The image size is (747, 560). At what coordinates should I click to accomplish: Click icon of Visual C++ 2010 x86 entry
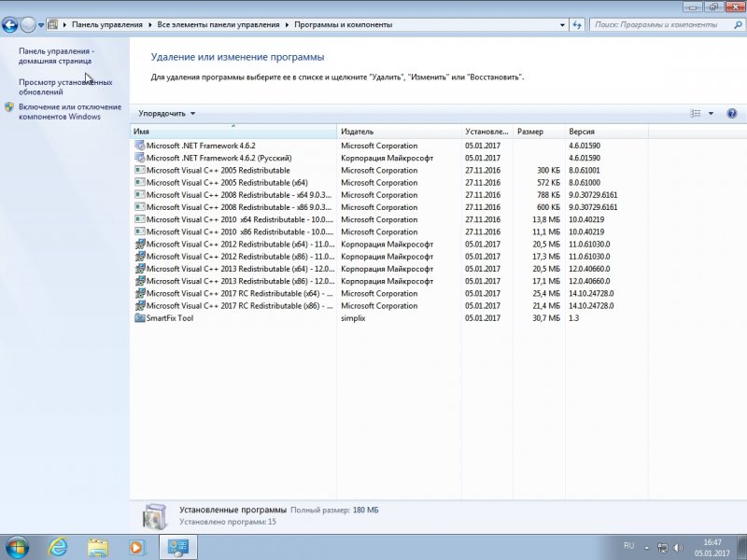(139, 231)
